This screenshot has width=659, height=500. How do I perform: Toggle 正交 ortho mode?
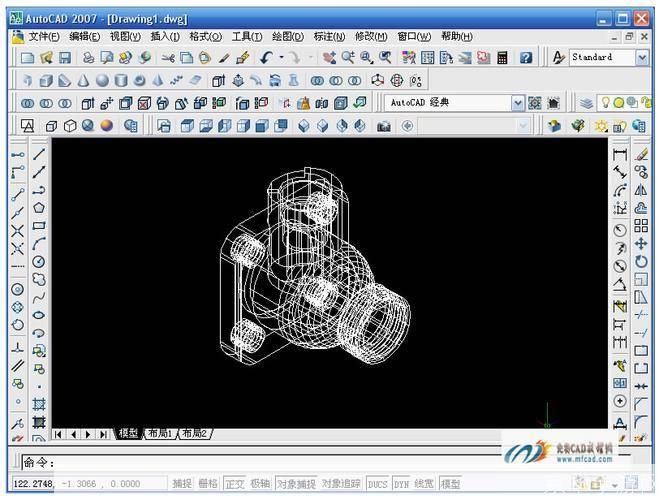(235, 484)
